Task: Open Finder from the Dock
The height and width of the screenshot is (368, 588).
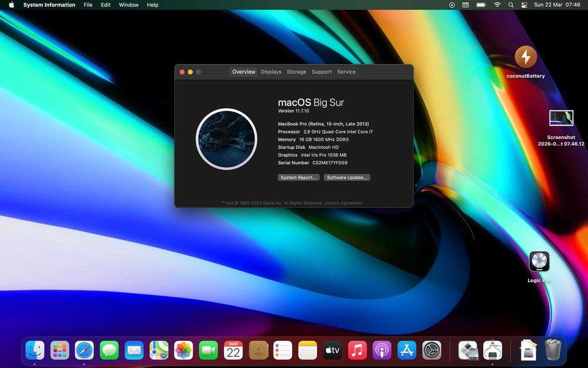Action: (35, 350)
